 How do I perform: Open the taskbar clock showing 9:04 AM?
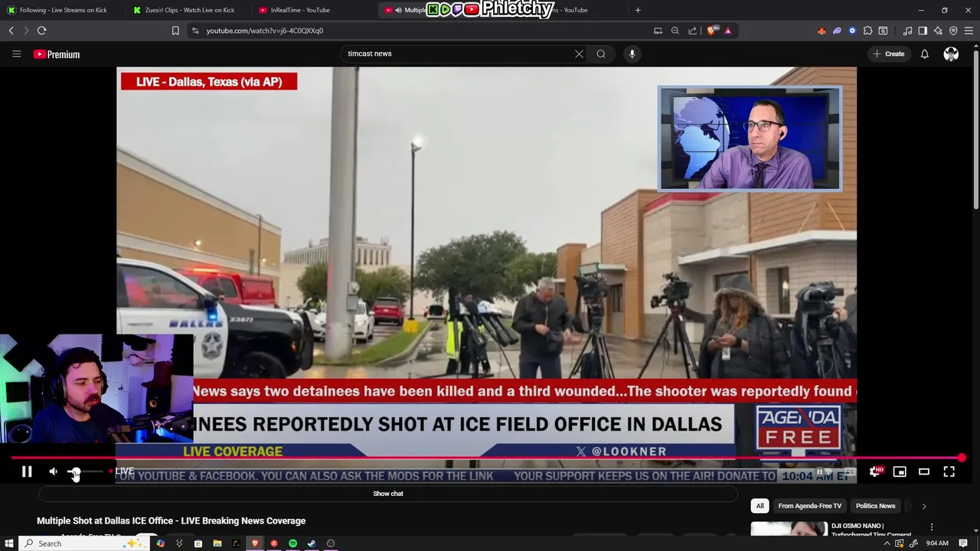937,543
